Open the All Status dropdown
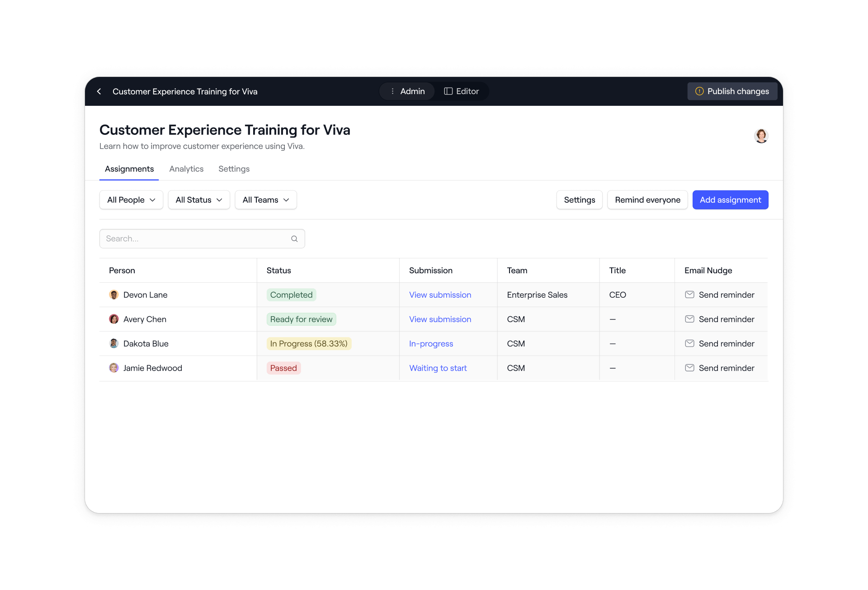Viewport: 868px width, 590px height. pos(199,200)
